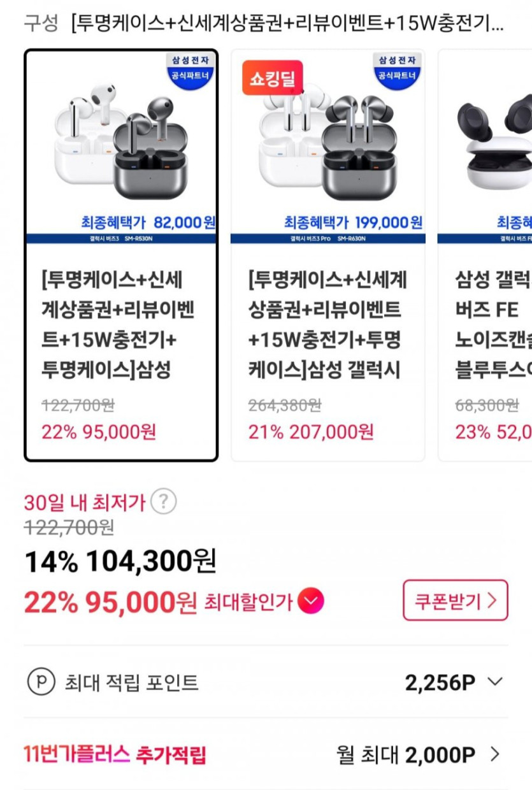This screenshot has height=790, width=532.
Task: Expand the red 최대할인가 arrow icon
Action: coord(310,601)
